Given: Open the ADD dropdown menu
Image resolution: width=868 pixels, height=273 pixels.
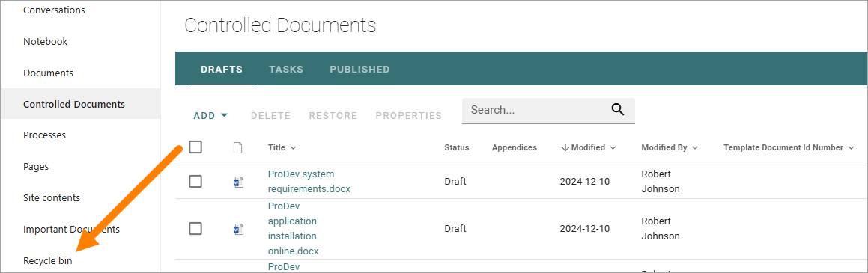Looking at the screenshot, I should [x=210, y=115].
